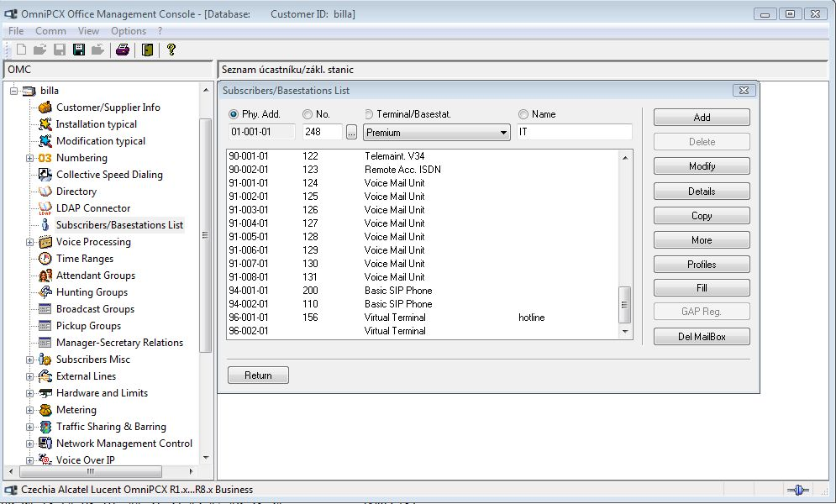The image size is (836, 504).
Task: Expand the External Lines tree node
Action: pyautogui.click(x=30, y=376)
